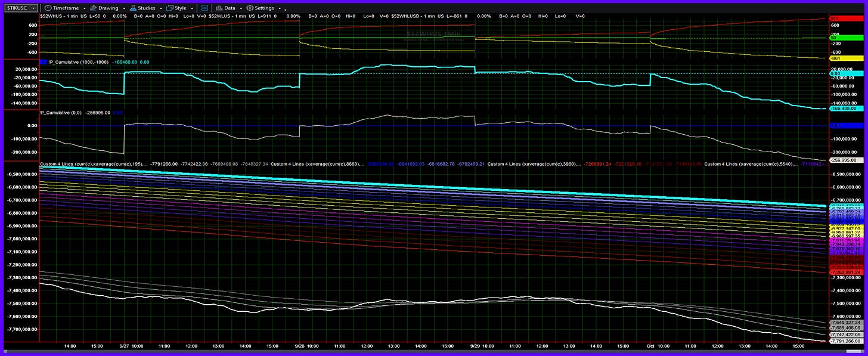
Task: Click the Custom 4 Lines xaverage(cum(c),5540) label
Action: point(751,163)
